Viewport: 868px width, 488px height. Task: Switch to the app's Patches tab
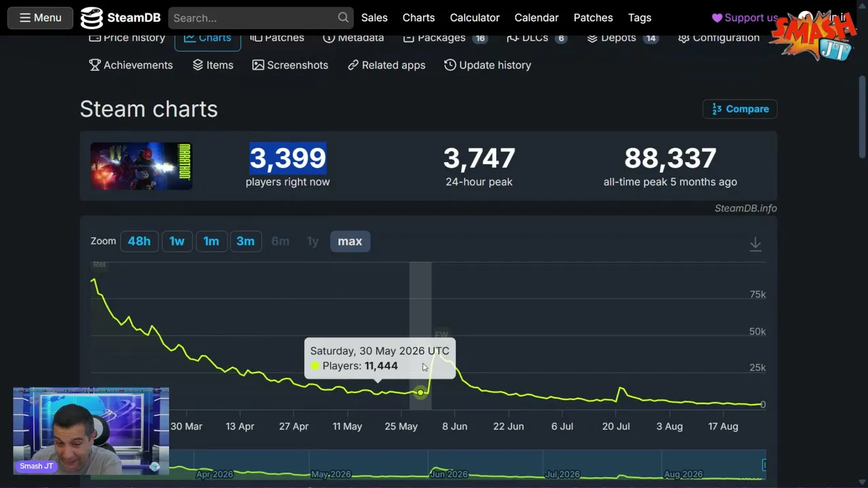(x=277, y=38)
